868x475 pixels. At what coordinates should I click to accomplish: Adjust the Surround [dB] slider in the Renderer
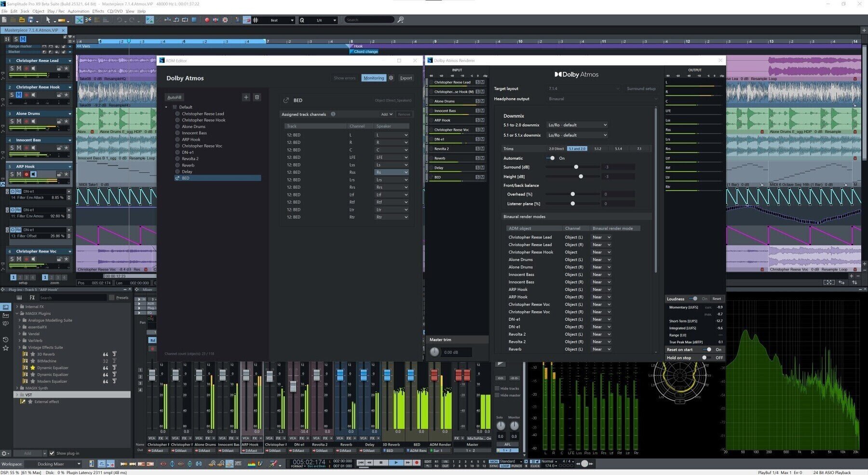(576, 166)
